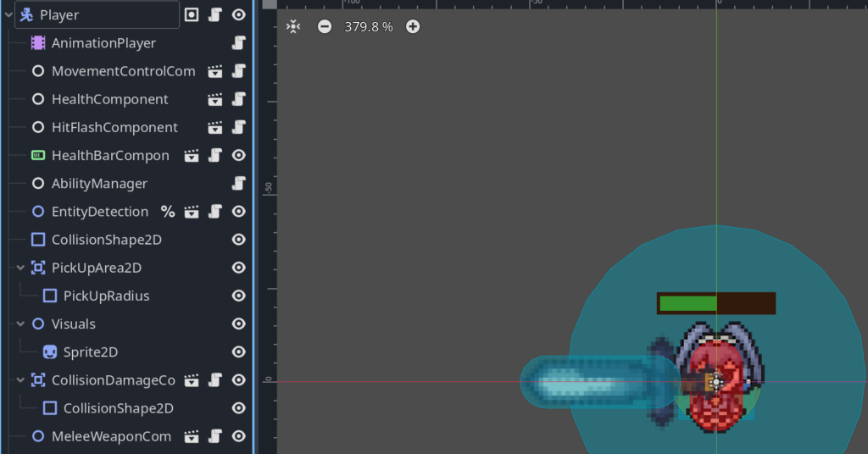This screenshot has height=454, width=868.
Task: Toggle PickUpArea2D visibility eye
Action: point(238,269)
